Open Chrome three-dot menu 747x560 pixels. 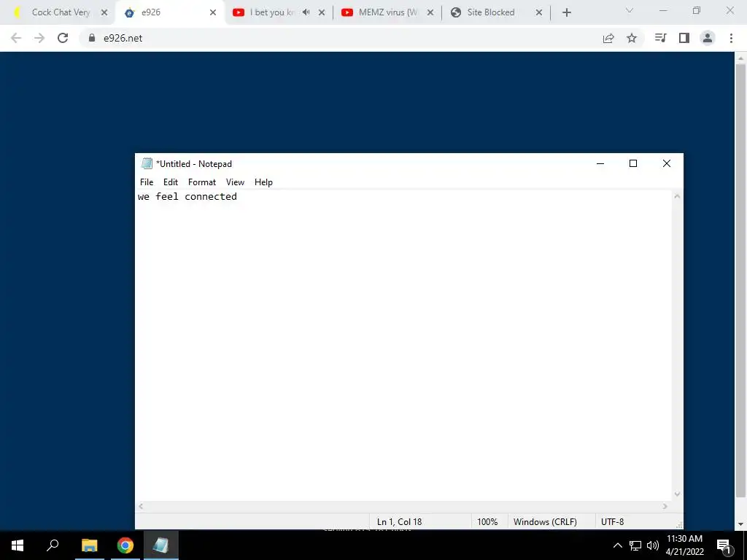point(731,38)
